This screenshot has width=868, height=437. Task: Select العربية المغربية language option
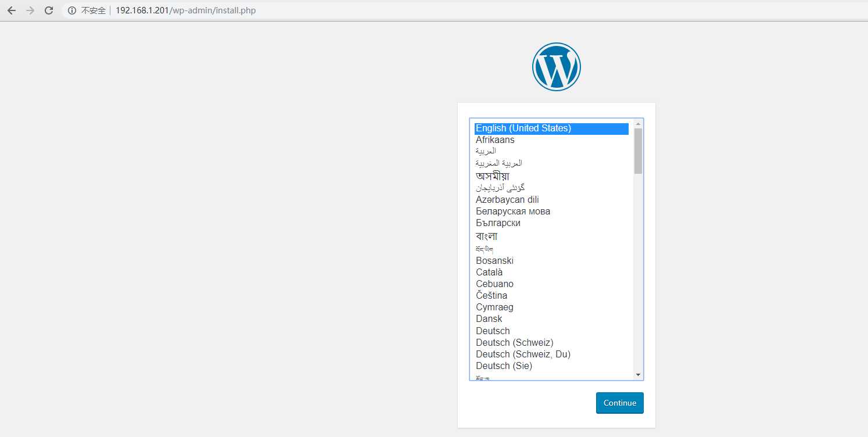[x=551, y=163]
